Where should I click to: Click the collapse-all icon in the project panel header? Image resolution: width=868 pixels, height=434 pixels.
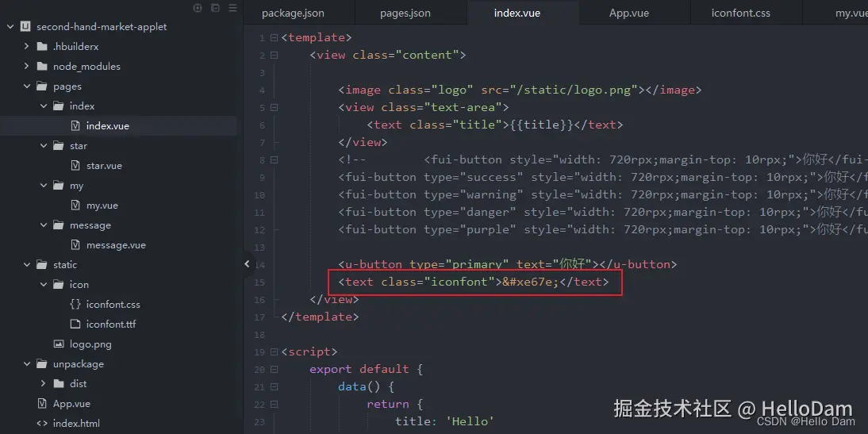pyautogui.click(x=215, y=8)
